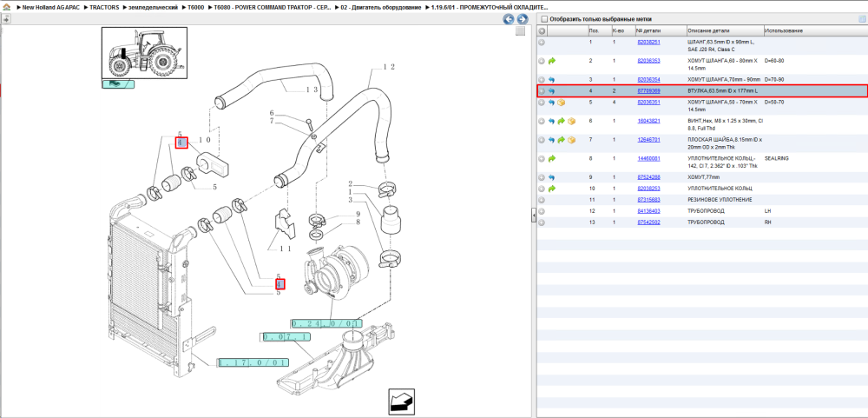
Task: Click the add icon in parts table header
Action: (542, 31)
